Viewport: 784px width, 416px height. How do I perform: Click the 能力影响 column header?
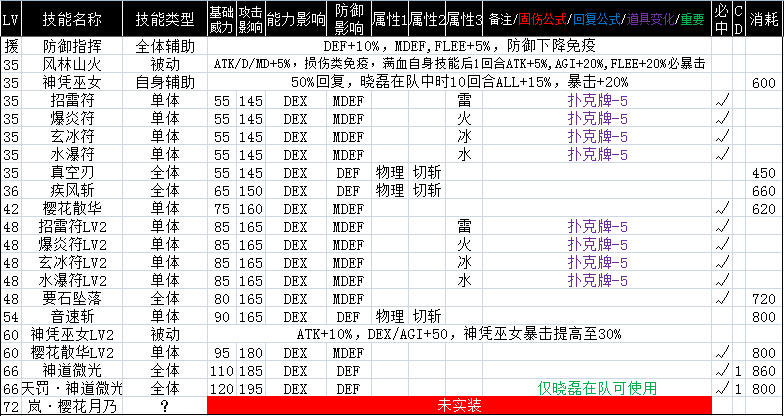(x=295, y=19)
